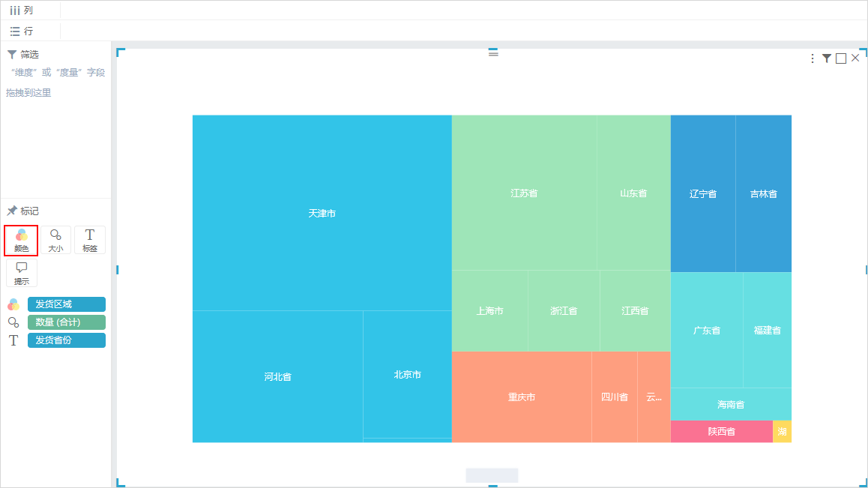Select the 山东省 treemap block
This screenshot has width=868, height=488.
[634, 193]
